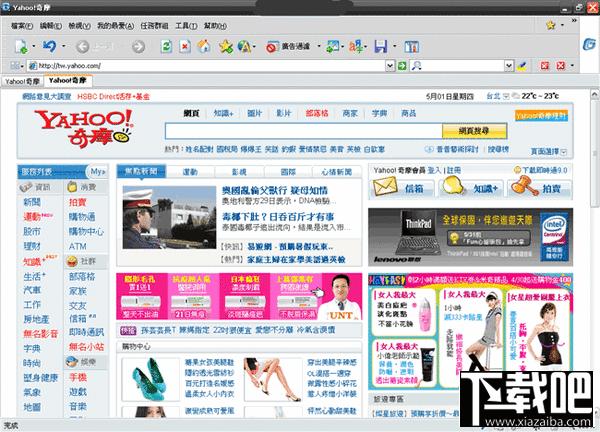Open the 編輯(E) menu
This screenshot has height=432, width=600.
[51, 26]
